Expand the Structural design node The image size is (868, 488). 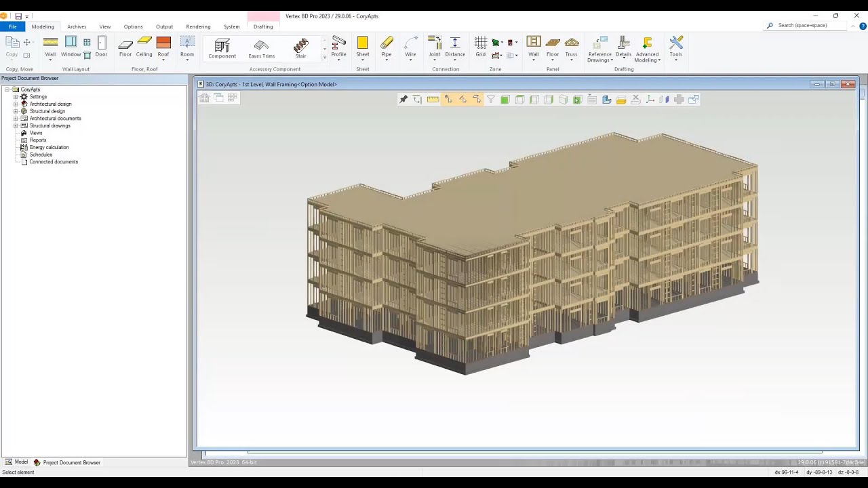(16, 111)
